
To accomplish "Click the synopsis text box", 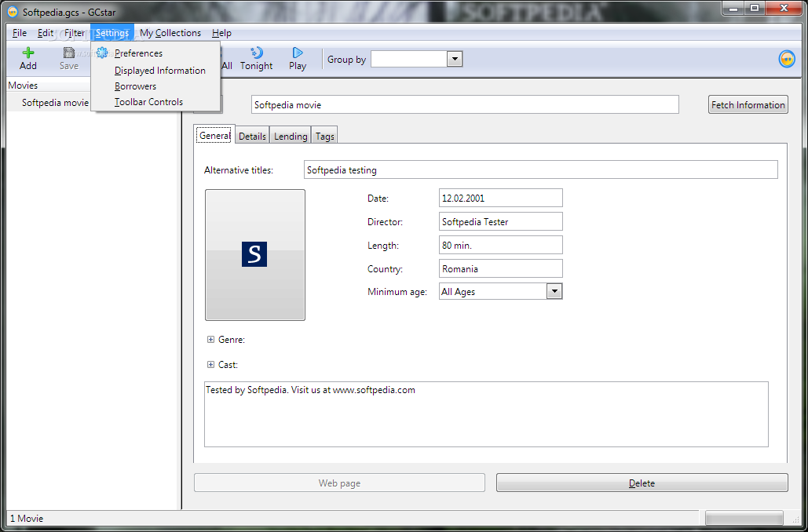I will 487,414.
